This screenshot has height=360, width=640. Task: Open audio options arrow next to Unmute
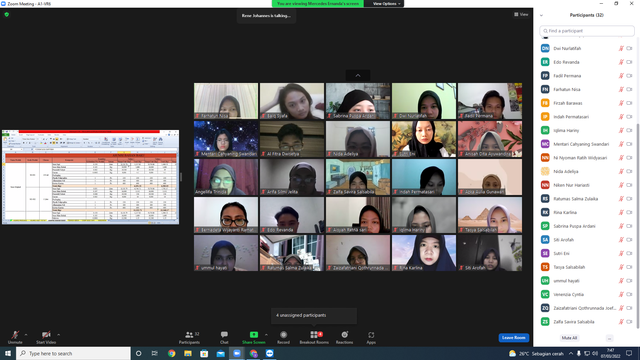pos(26,335)
